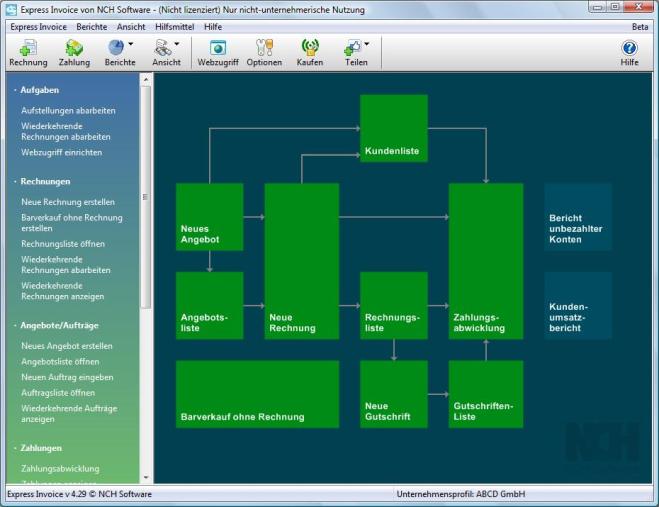Viewport: 659px width, 507px height.
Task: Open the Berichte menu
Action: tap(92, 27)
